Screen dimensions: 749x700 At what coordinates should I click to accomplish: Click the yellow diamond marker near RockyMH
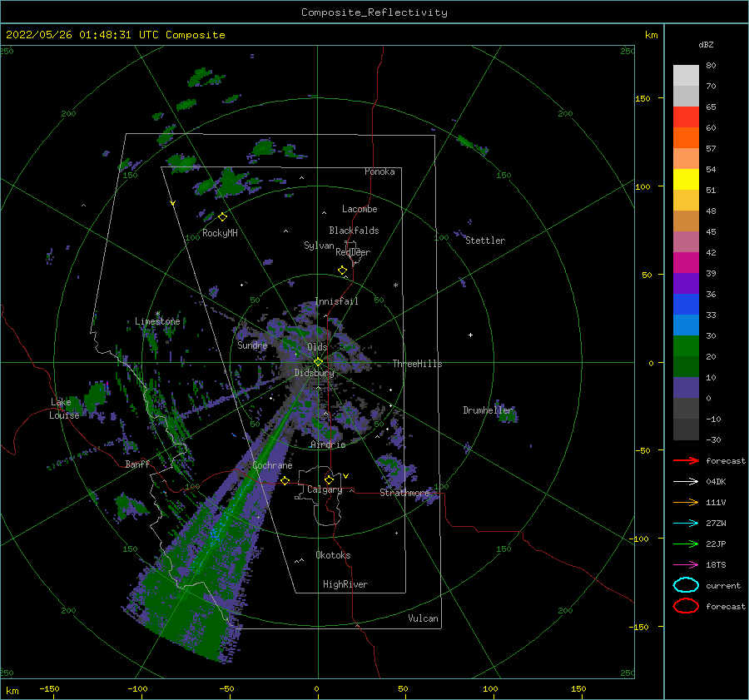tap(222, 217)
